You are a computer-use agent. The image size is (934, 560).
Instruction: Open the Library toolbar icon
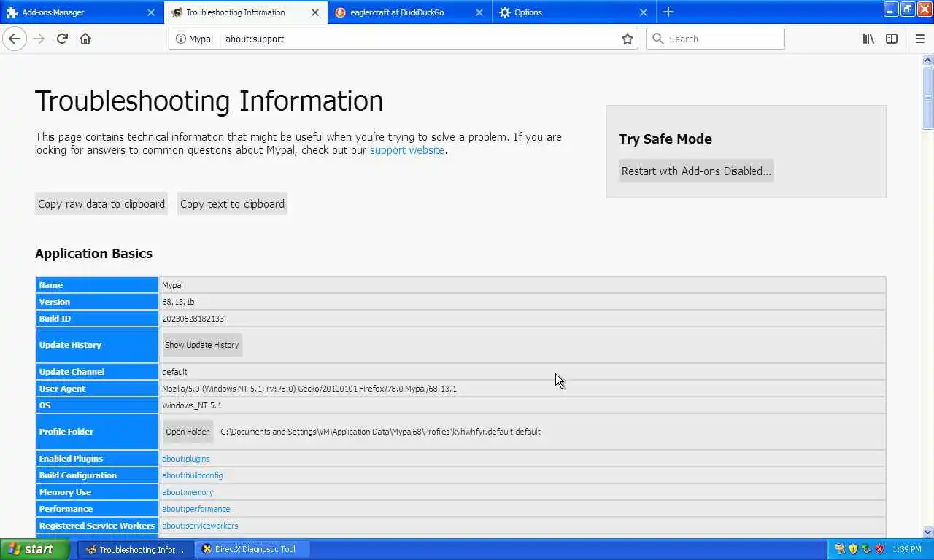click(x=868, y=39)
